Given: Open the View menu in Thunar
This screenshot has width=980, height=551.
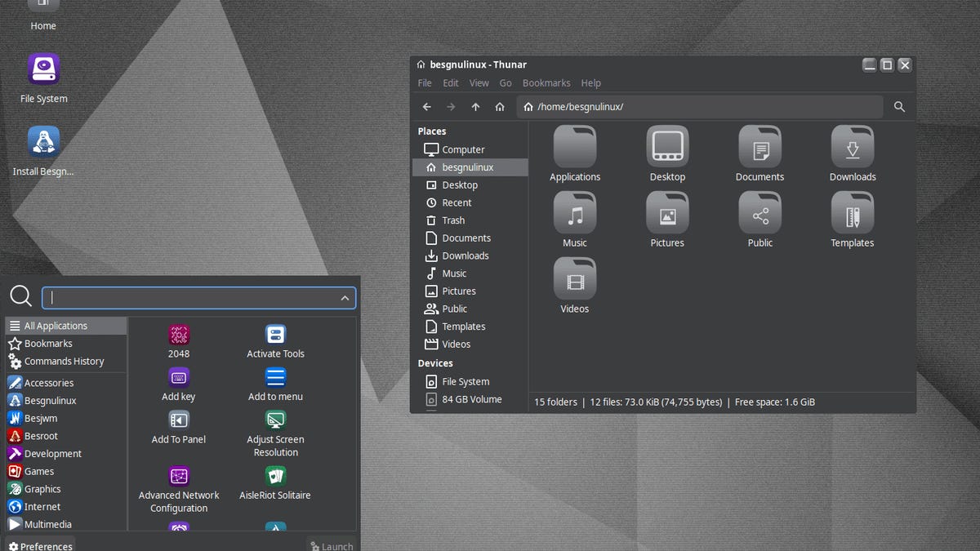Looking at the screenshot, I should 479,83.
